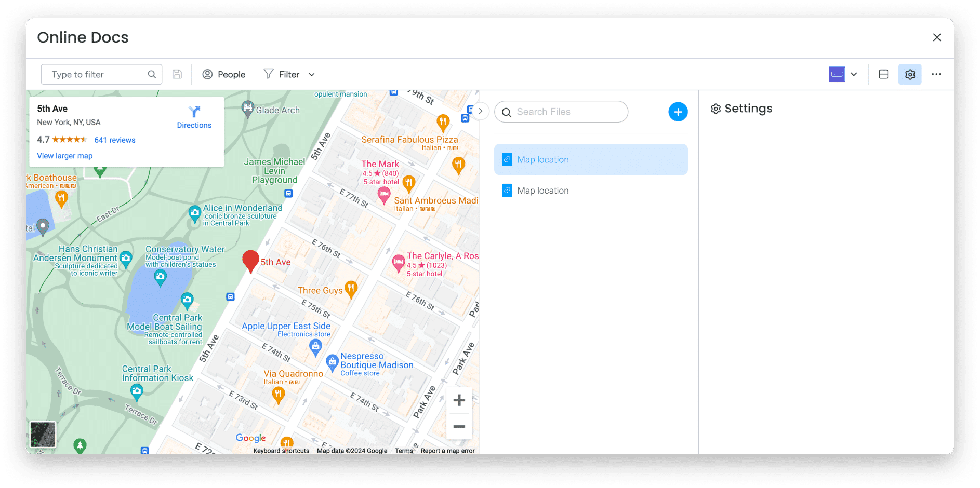Click the Boathouse restaurant pin
The image size is (980, 488).
click(x=61, y=199)
